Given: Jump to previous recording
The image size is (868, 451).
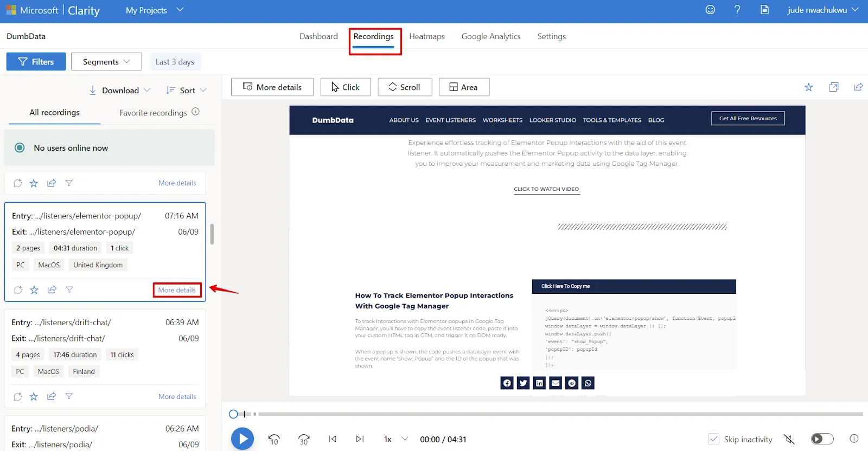Looking at the screenshot, I should 333,439.
